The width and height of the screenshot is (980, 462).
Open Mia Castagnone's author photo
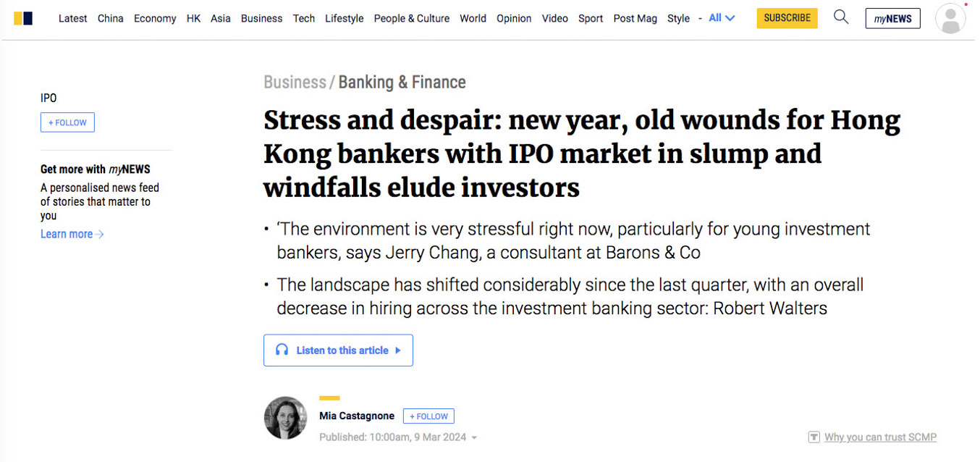(285, 418)
